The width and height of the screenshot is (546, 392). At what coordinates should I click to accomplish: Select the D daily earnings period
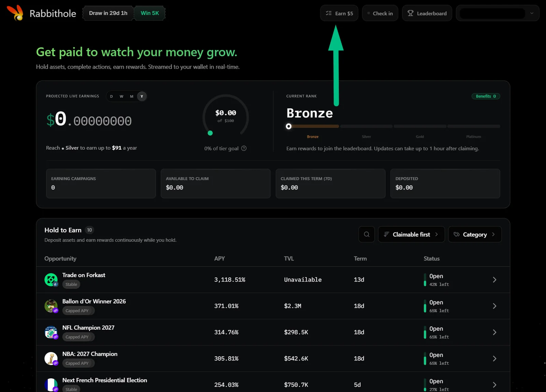point(111,96)
